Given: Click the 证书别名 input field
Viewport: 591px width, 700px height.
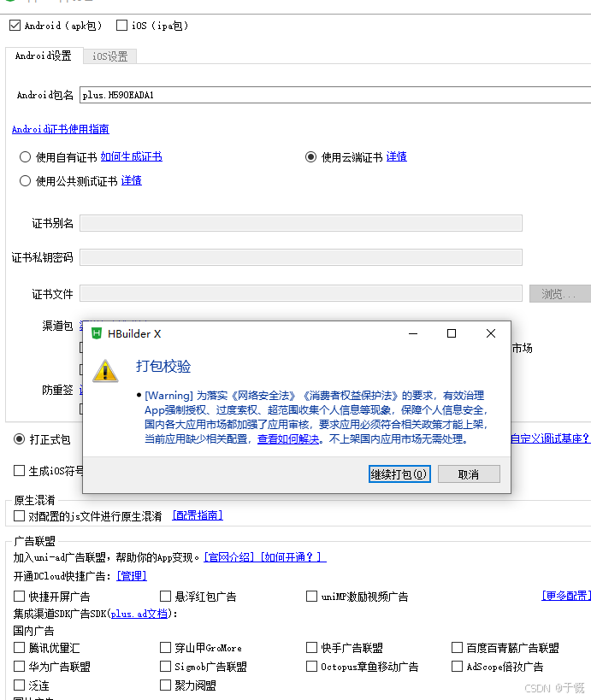Looking at the screenshot, I should pyautogui.click(x=301, y=223).
